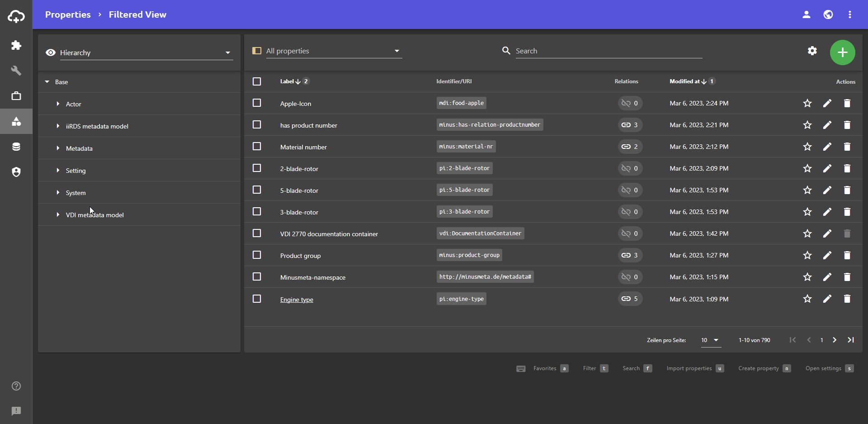868x424 pixels.
Task: Toggle the select-all checkbox in header
Action: (257, 81)
